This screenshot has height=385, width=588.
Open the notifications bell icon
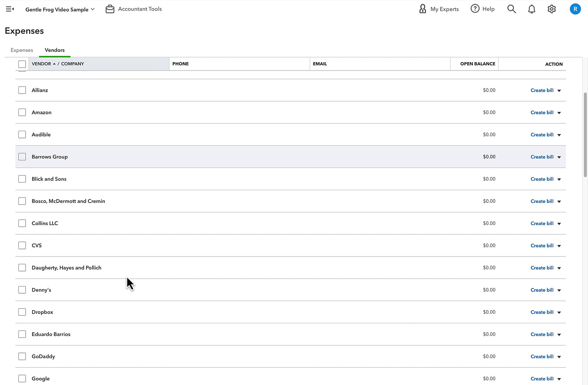coord(532,9)
